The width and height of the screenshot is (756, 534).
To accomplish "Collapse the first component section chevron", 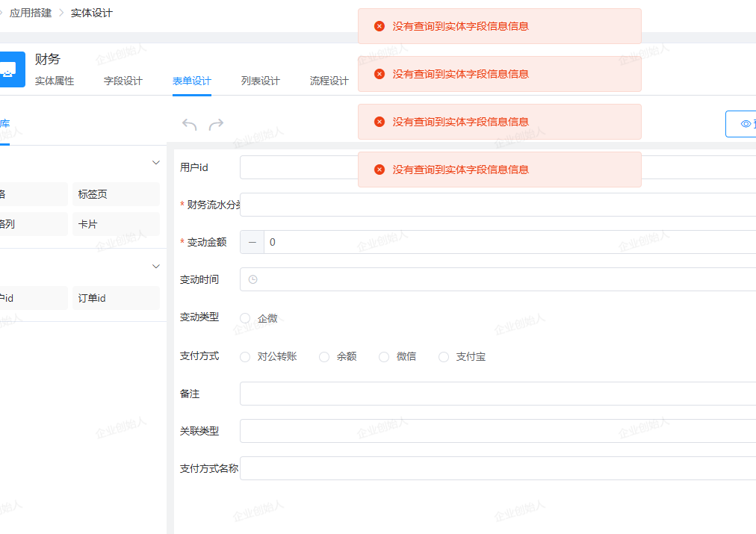I will [x=156, y=163].
